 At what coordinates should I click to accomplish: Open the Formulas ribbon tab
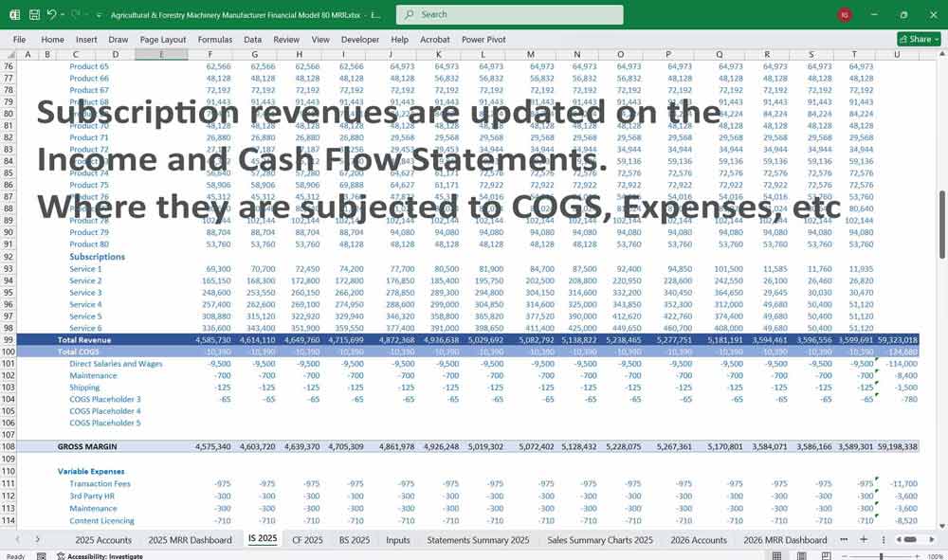[x=214, y=40]
